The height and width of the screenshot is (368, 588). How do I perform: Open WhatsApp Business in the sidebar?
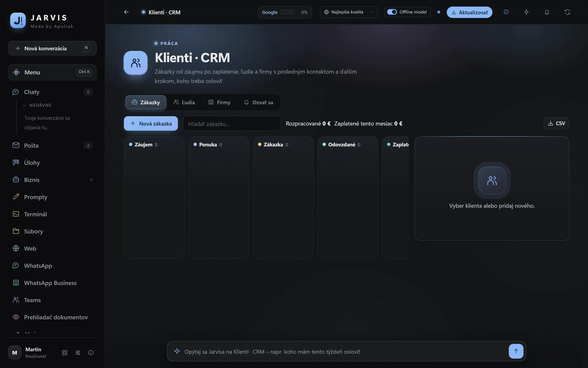52,283
